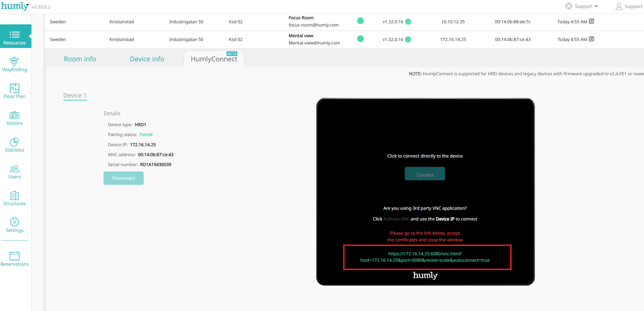Click IP address 172.16.14.25 in table row
This screenshot has width=644, height=311.
click(x=453, y=39)
